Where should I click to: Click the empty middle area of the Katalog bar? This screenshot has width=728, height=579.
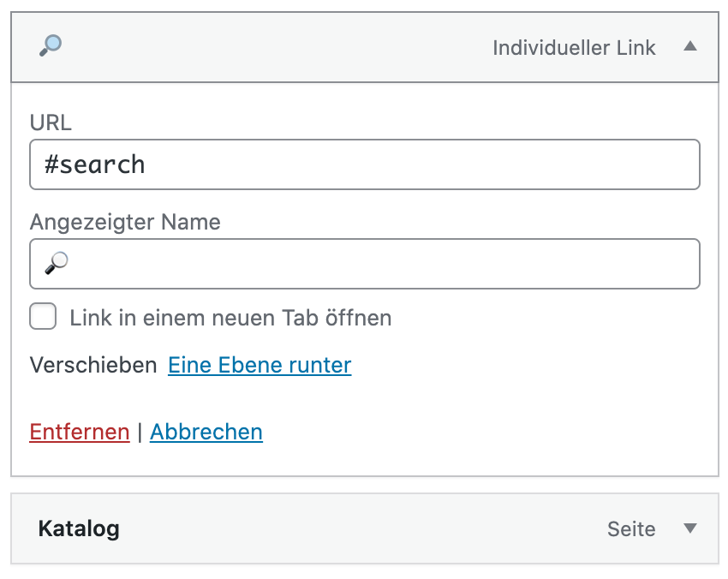pos(360,528)
